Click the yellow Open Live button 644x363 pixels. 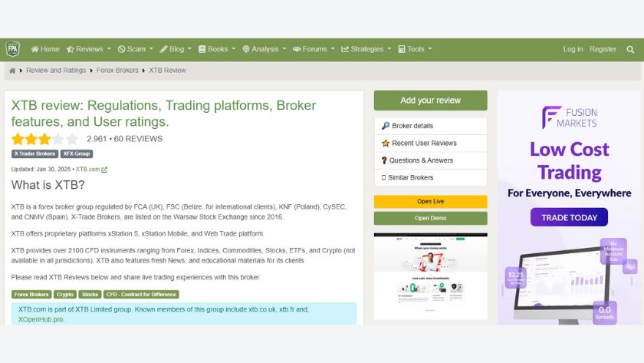coord(430,201)
